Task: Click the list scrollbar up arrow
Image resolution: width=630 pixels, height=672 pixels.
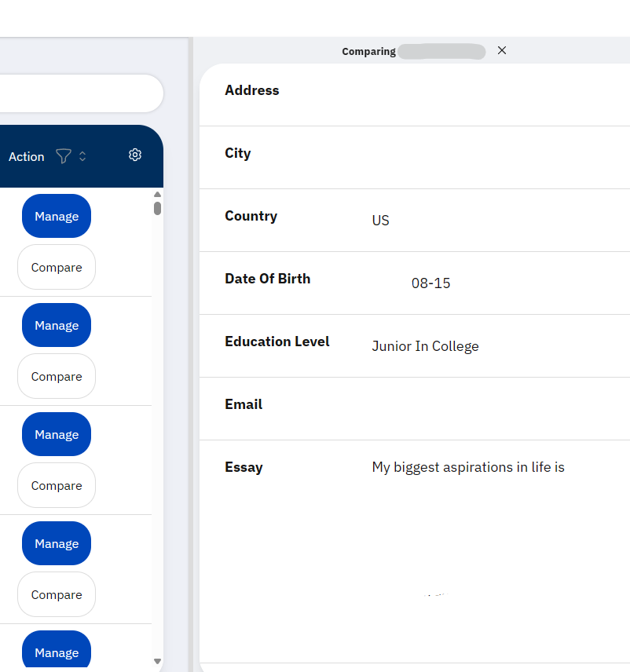Action: pyautogui.click(x=157, y=194)
